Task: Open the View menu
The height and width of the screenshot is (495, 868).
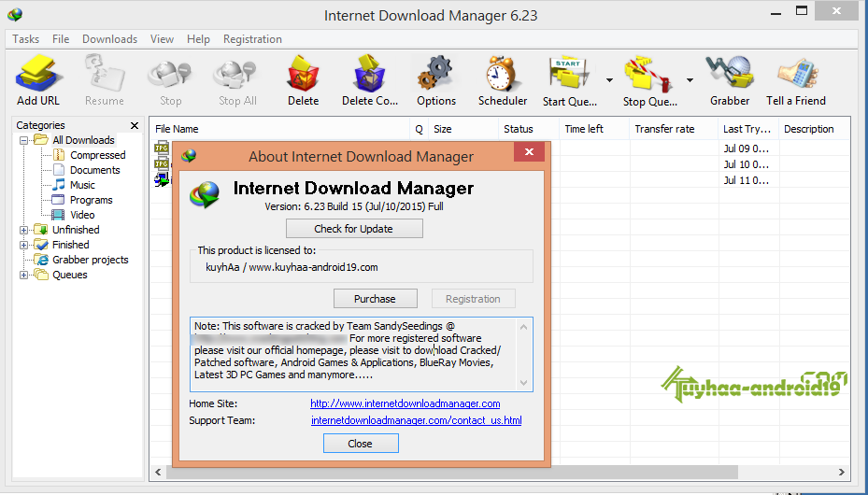Action: (x=162, y=38)
